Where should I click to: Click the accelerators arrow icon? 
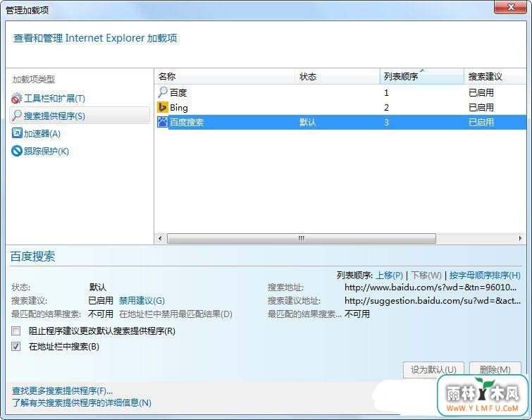(17, 133)
